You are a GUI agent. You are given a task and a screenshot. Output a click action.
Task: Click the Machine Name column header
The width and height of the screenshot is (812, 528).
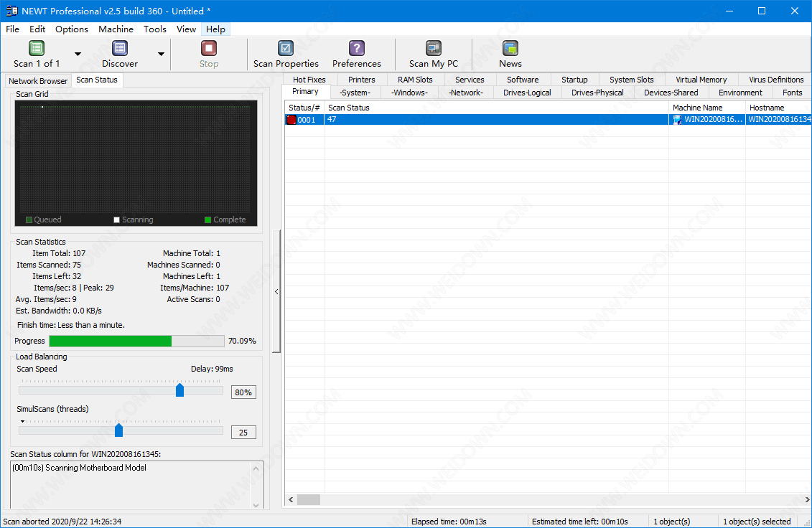pos(707,108)
